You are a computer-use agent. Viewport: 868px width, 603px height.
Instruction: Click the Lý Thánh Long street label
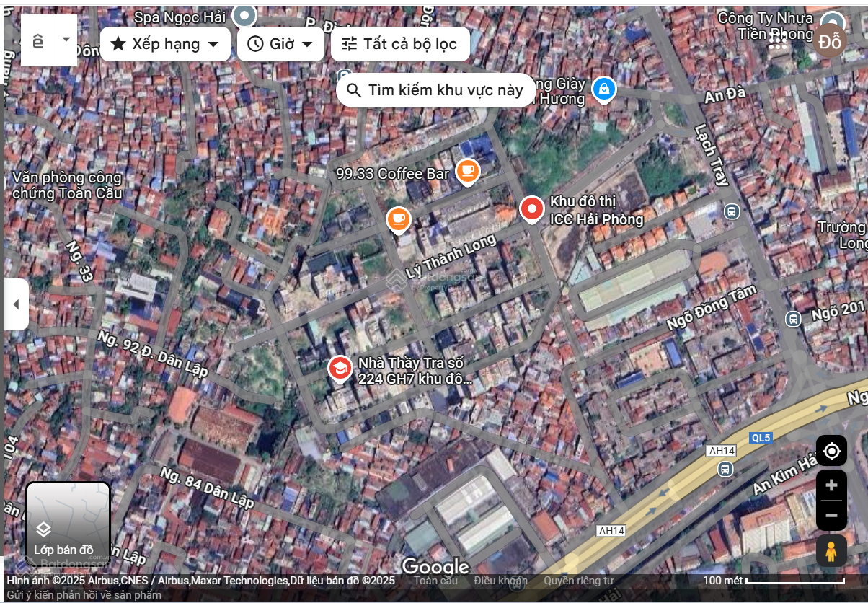click(x=451, y=256)
